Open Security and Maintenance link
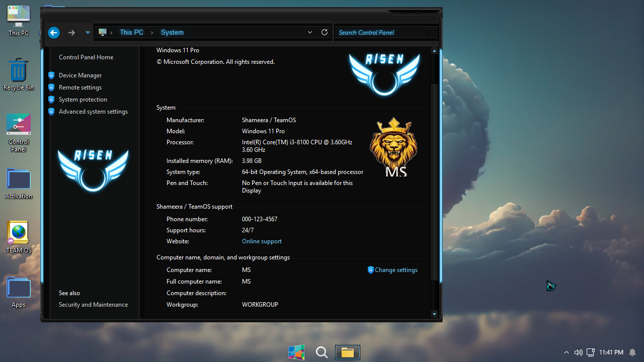 click(x=93, y=305)
